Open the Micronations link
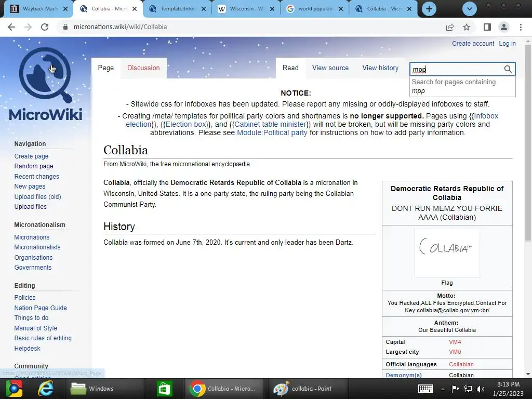This screenshot has height=399, width=532. [32, 237]
